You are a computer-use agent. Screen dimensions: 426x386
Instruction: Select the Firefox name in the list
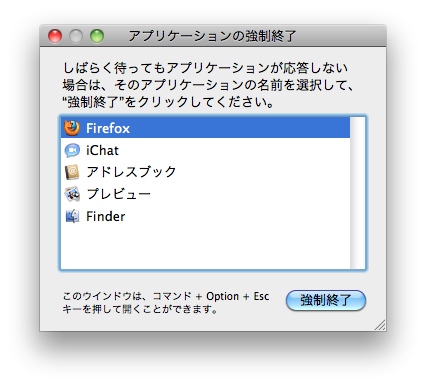coord(108,128)
